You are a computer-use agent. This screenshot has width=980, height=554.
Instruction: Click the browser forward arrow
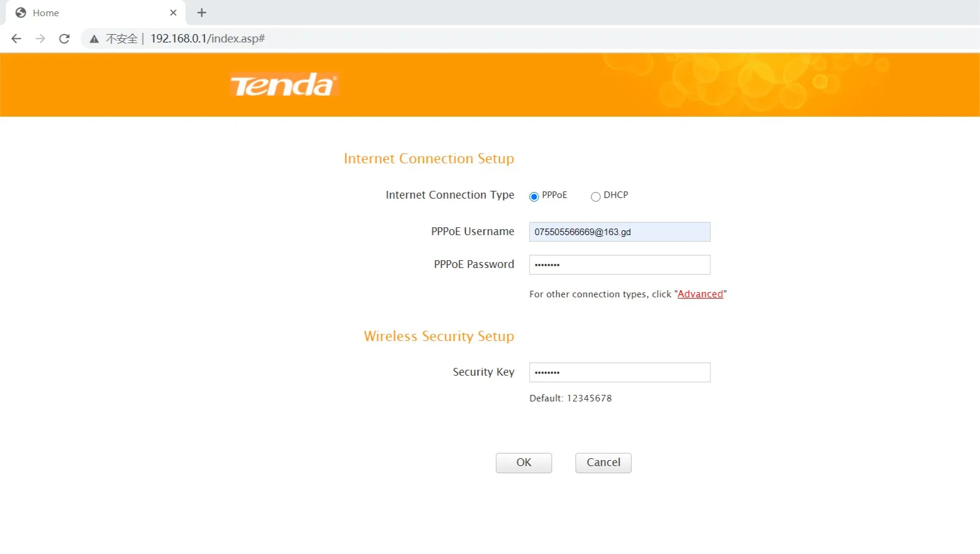40,39
